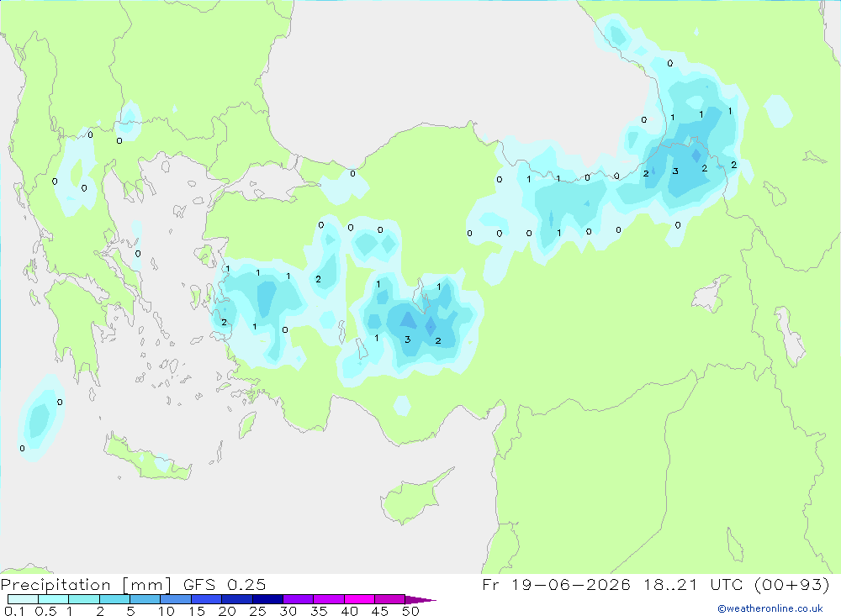The image size is (841, 616).
Task: Click the '40' legend scale label
Action: [x=350, y=611]
